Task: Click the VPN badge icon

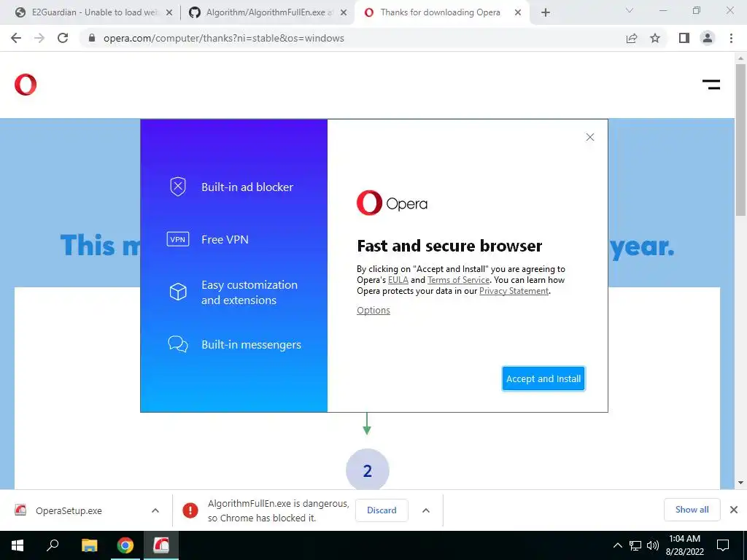Action: [178, 239]
